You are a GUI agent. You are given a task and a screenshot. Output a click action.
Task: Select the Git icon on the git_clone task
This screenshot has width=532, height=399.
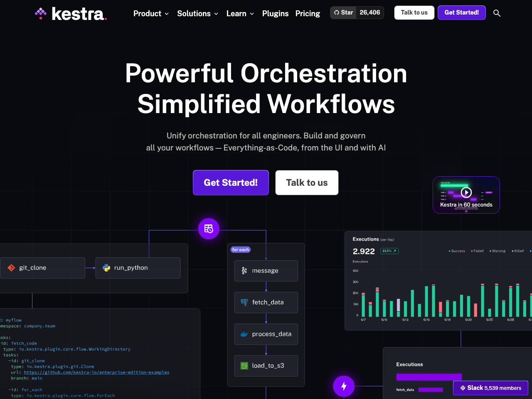[x=11, y=268]
